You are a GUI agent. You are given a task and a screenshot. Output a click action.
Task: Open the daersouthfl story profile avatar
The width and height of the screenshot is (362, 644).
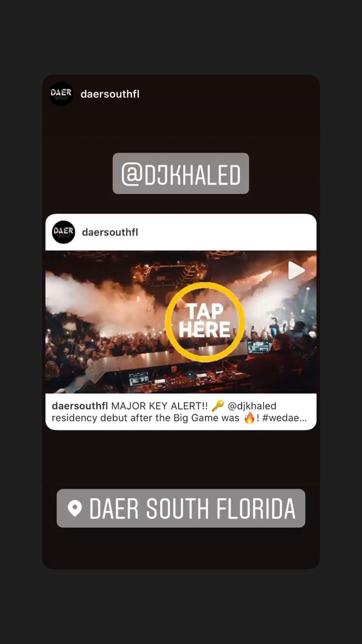click(61, 94)
